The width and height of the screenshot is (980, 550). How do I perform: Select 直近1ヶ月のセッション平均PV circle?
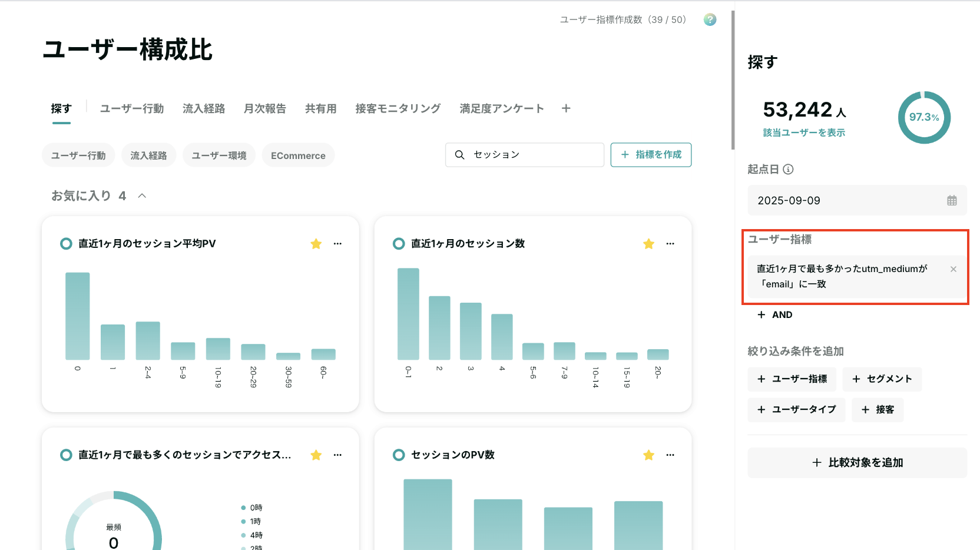[66, 244]
